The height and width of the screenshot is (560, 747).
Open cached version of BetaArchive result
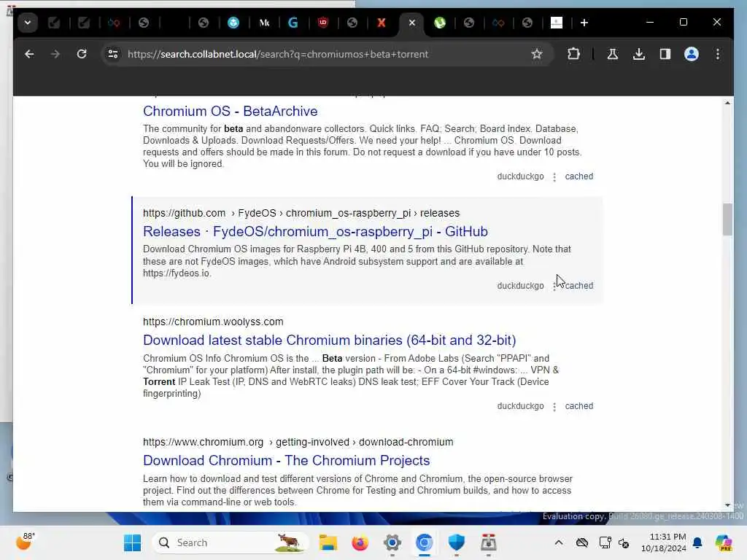(x=578, y=176)
